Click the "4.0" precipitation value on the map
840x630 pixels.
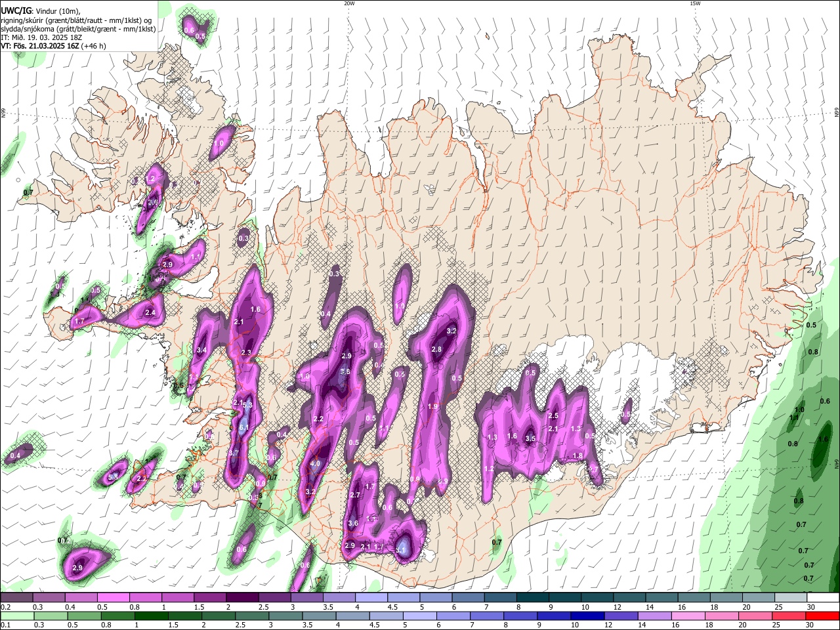point(315,464)
